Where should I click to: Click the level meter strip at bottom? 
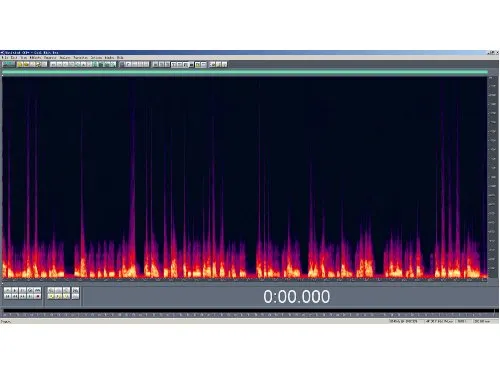tap(249, 311)
